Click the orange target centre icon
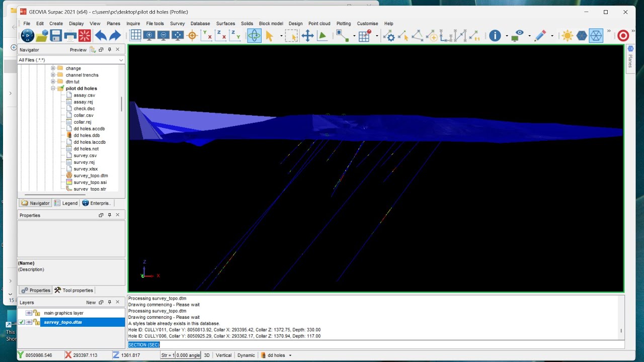Viewport: 644px width, 362px height. [192, 36]
